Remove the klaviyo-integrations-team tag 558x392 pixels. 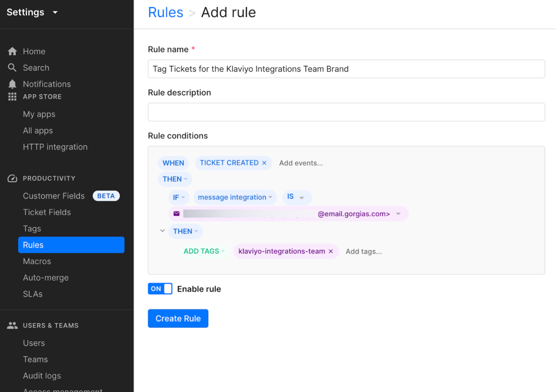coord(331,251)
